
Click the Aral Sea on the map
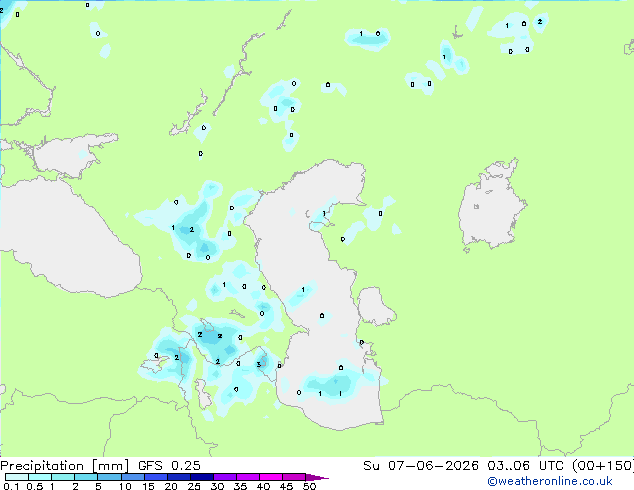point(491,206)
